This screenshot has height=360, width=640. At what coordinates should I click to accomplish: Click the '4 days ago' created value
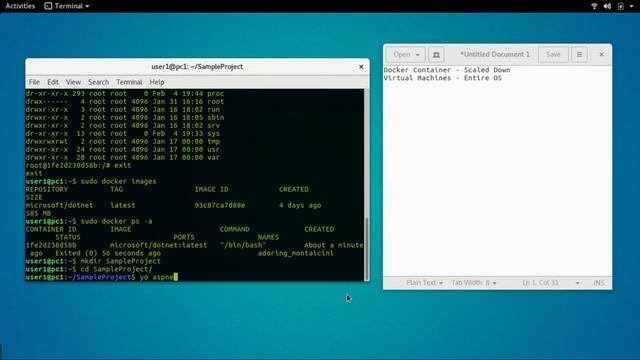pos(300,205)
